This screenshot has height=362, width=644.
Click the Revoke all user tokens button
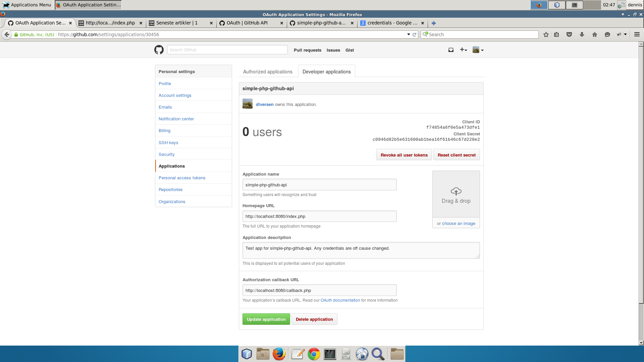coord(404,155)
